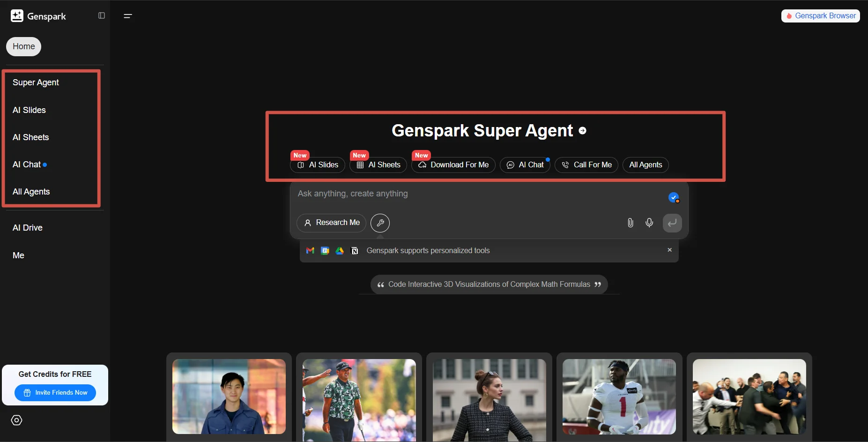
Task: Collapse the sidebar with panel icon
Action: 102,15
